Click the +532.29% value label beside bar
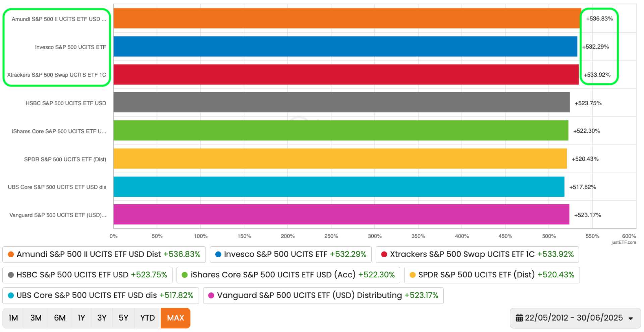 pyautogui.click(x=595, y=47)
